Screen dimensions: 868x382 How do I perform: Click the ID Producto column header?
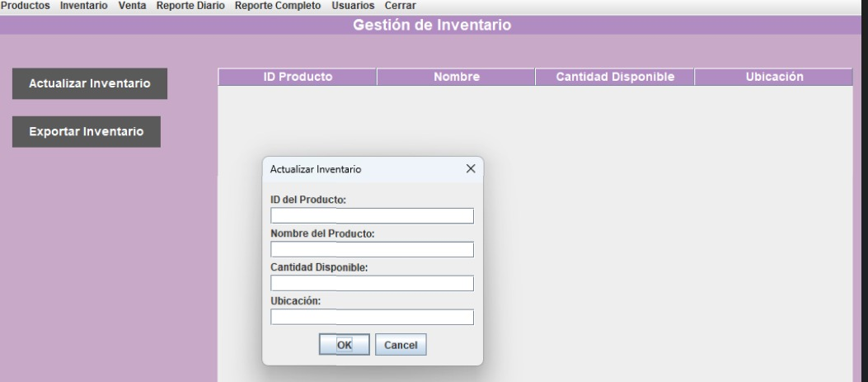pos(298,77)
